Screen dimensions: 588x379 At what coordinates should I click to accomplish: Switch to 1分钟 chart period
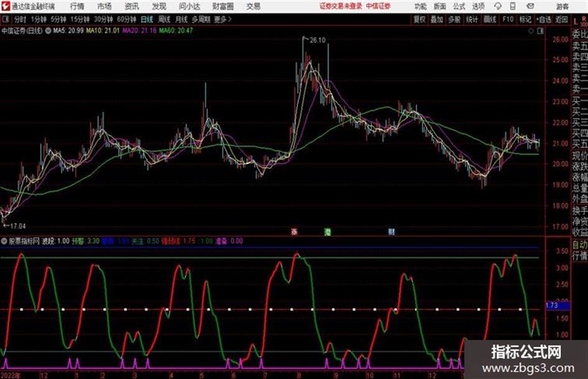[x=39, y=19]
